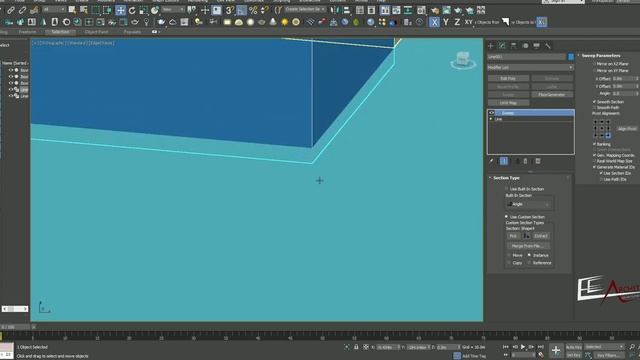Pin the modifier stack
Screen dimensions: 640x360
pyautogui.click(x=491, y=161)
